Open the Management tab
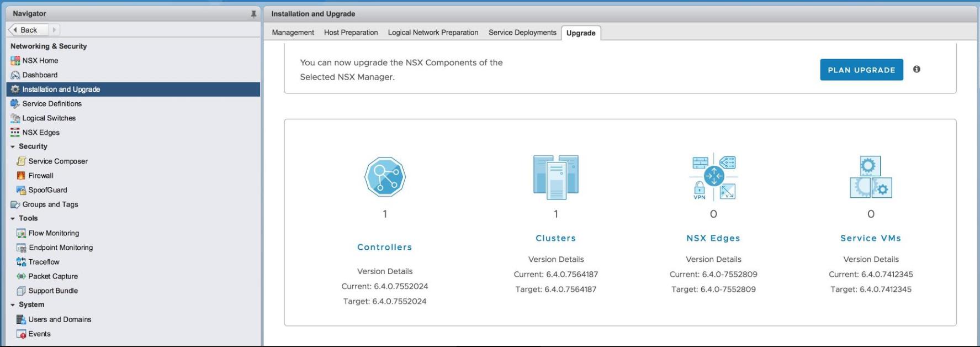980x347 pixels. [293, 33]
